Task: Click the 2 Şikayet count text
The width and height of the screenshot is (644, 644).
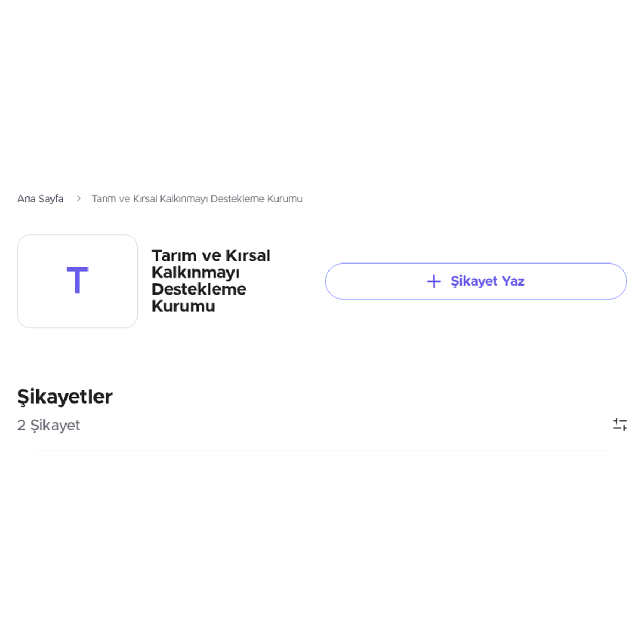Action: click(x=48, y=425)
